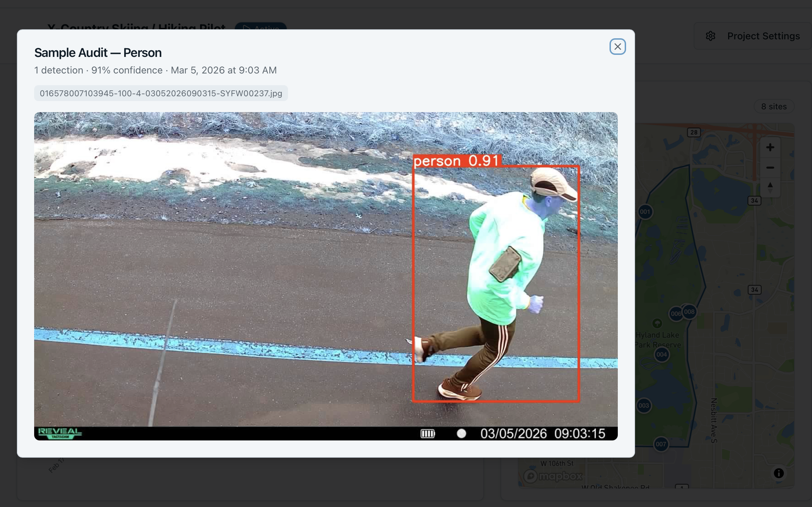Click the Mapbox logo link

[553, 476]
